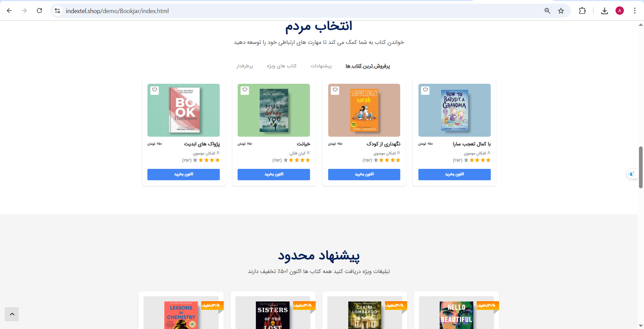Switch to the کتاب های ویژه tab
Viewport: 644px width, 329px height.
tap(282, 66)
